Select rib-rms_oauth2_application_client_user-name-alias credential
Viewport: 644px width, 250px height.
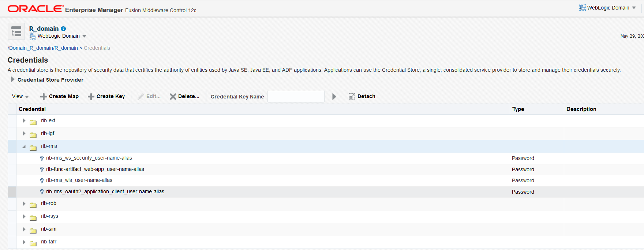(105, 191)
